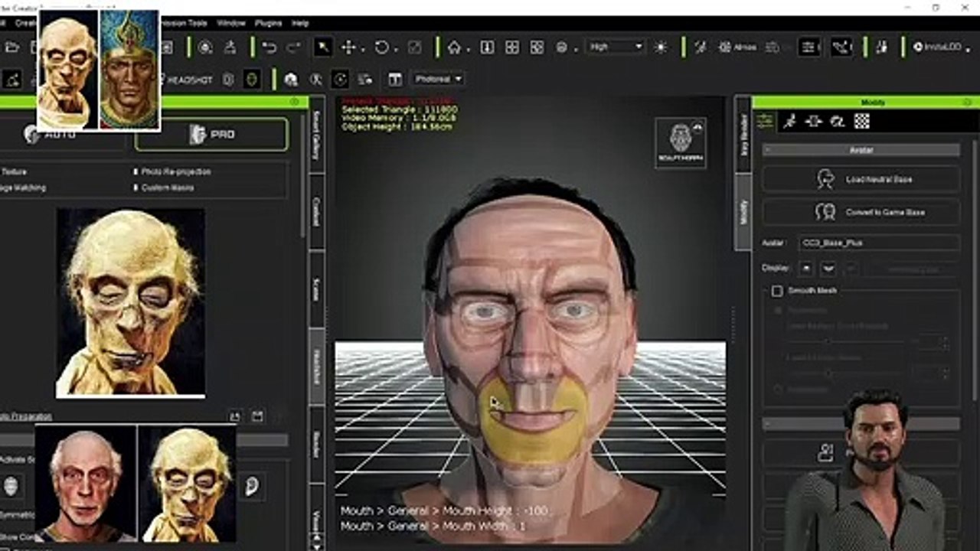This screenshot has width=980, height=551.
Task: Select the PRO mode button
Action: [212, 134]
